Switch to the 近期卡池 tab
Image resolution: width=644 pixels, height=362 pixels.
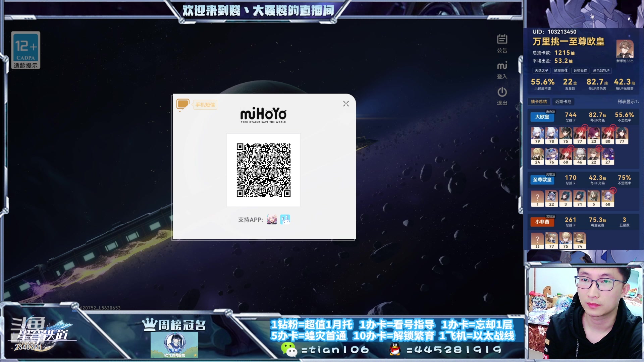[x=563, y=102]
